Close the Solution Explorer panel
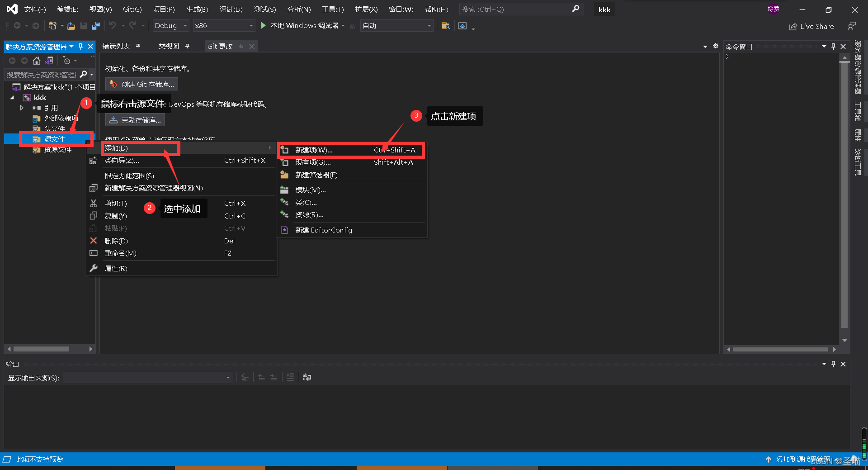This screenshot has height=470, width=868. coord(90,47)
